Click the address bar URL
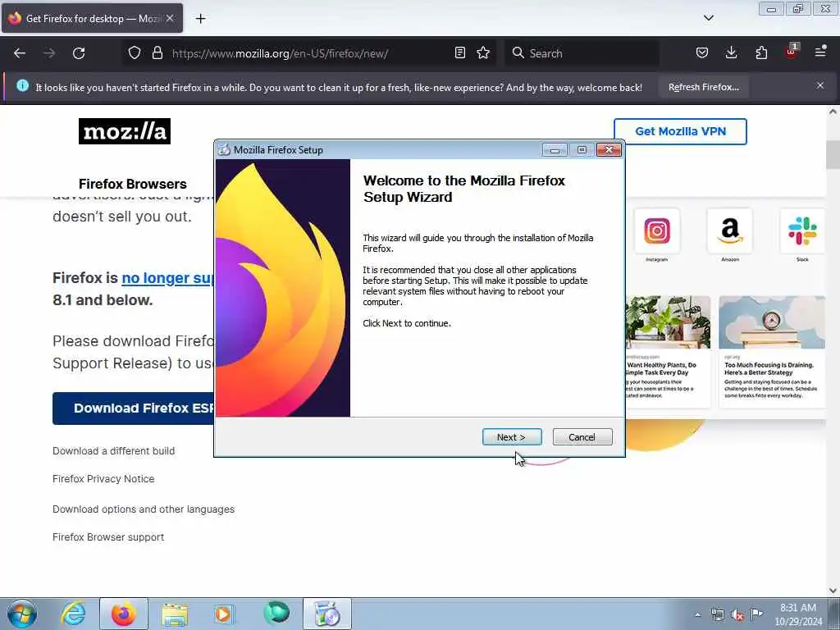The height and width of the screenshot is (630, 840). coord(280,53)
